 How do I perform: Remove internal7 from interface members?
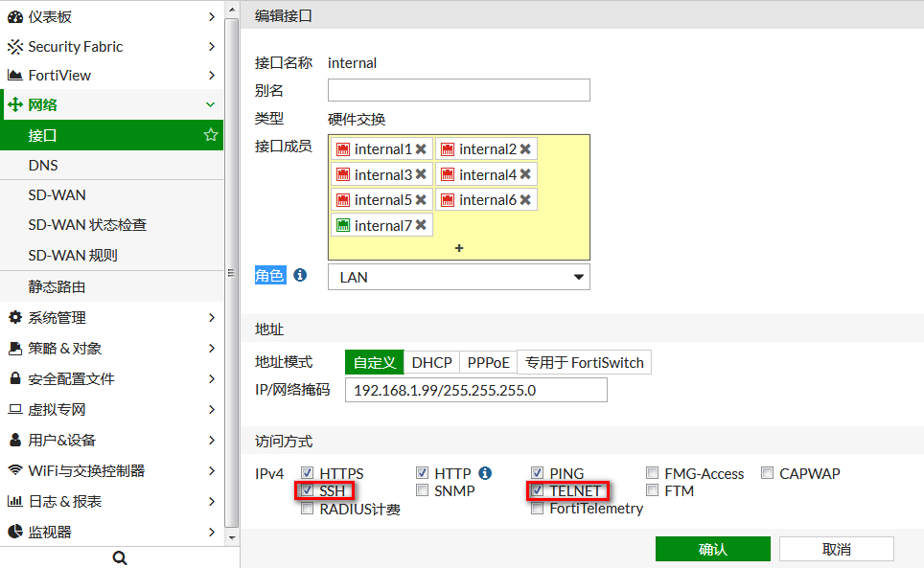[420, 226]
